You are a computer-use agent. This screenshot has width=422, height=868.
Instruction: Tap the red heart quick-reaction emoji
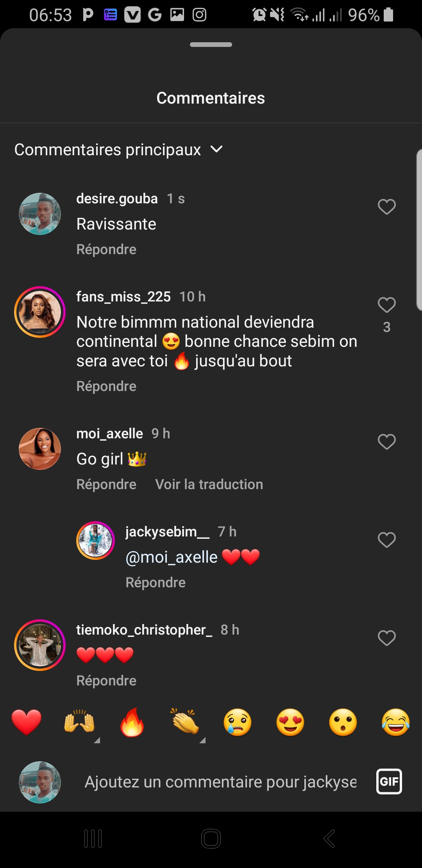click(27, 722)
